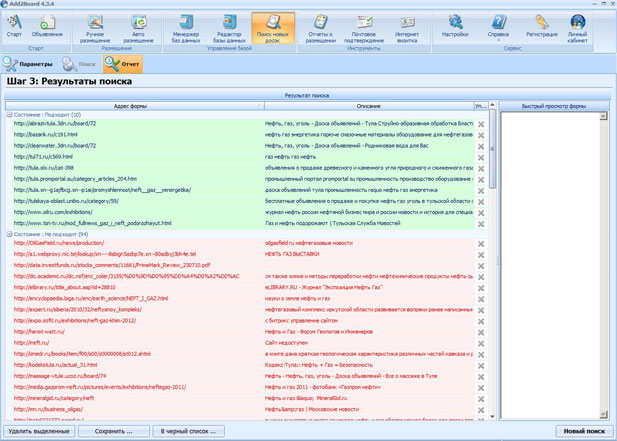
Task: Select link kodekstula.ru/actual_31.html
Action: tap(55, 365)
